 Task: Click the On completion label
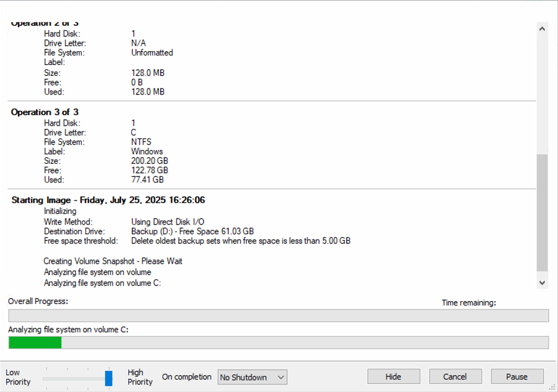[187, 377]
